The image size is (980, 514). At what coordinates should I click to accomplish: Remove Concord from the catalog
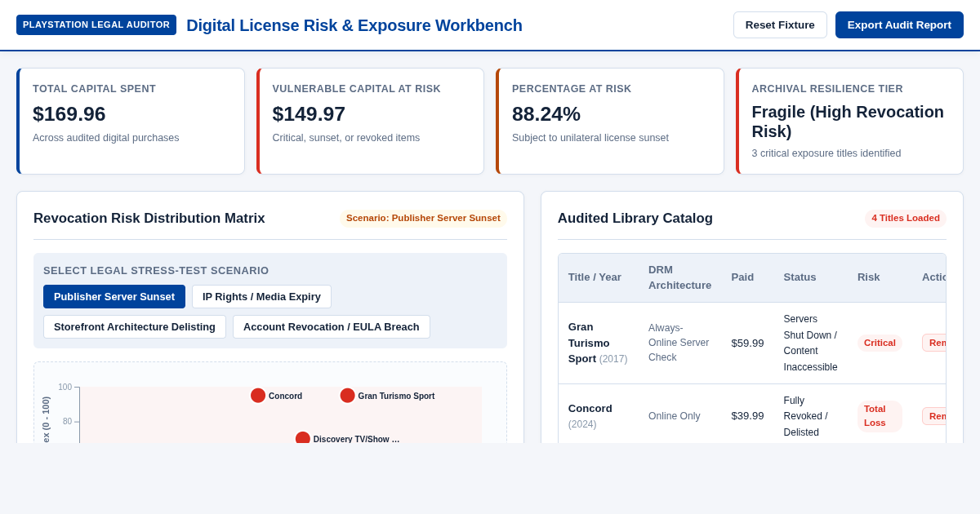934,416
